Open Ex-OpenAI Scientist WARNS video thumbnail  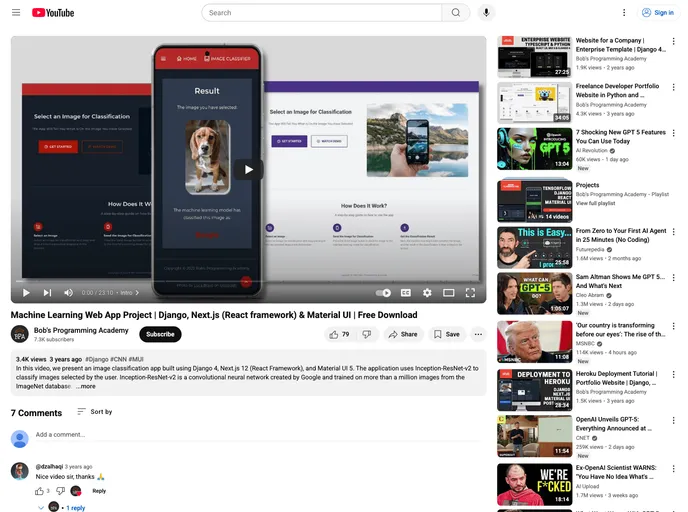[x=534, y=484]
